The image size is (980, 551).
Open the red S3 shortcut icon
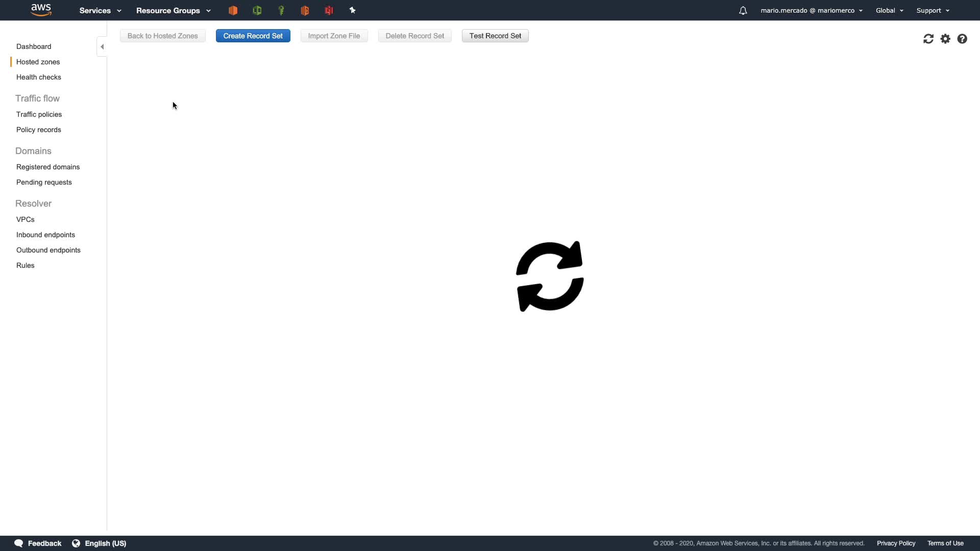[329, 10]
